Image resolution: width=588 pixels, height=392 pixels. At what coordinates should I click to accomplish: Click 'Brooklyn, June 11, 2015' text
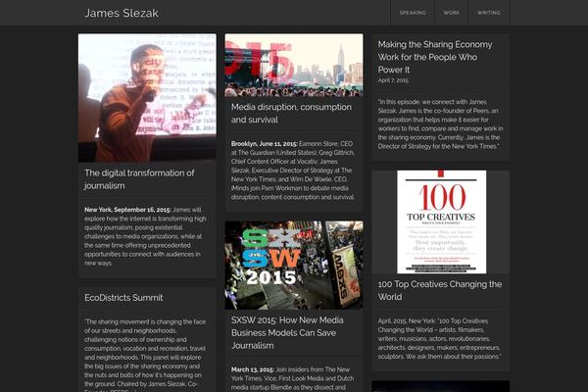(264, 144)
